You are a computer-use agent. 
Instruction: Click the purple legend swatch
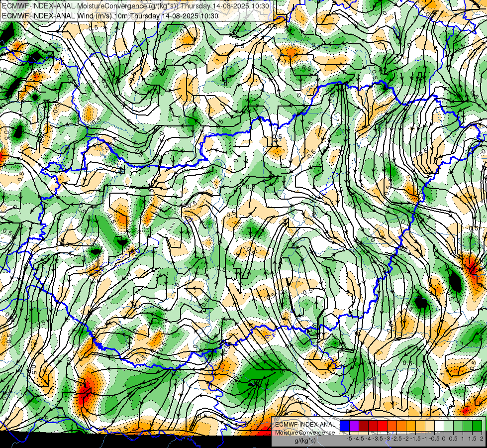(x=354, y=426)
